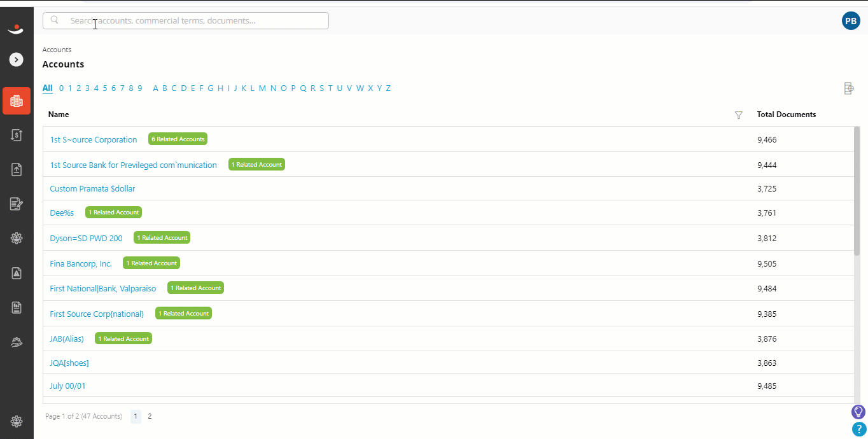Go to page 2 of accounts
Image resolution: width=868 pixels, height=439 pixels.
(150, 417)
